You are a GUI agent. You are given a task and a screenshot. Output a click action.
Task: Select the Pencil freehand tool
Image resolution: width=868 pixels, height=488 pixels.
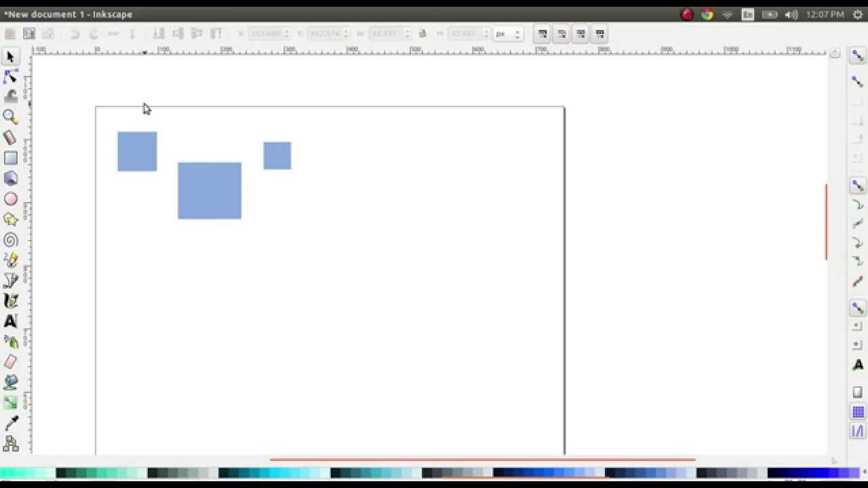point(10,260)
